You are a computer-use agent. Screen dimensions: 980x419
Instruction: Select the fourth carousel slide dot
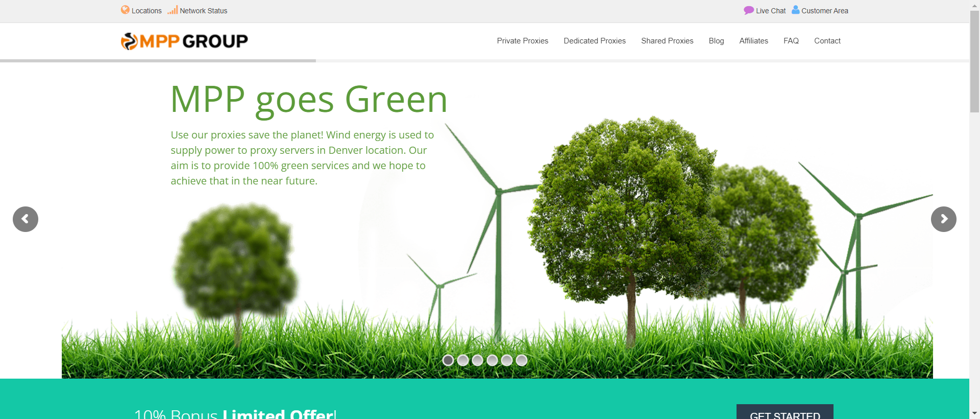pos(492,360)
